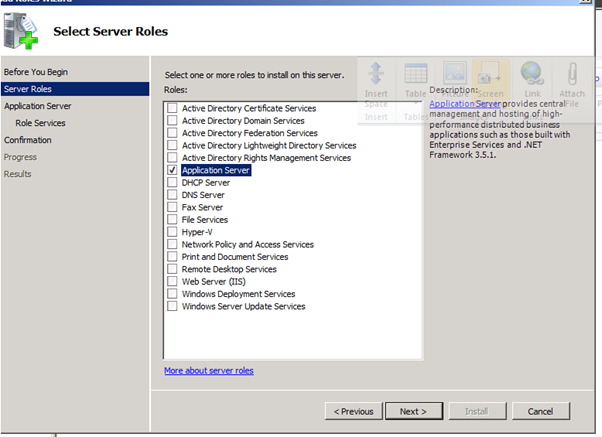Image resolution: width=602 pixels, height=437 pixels.
Task: Select the Server Roles step
Action: click(75, 89)
